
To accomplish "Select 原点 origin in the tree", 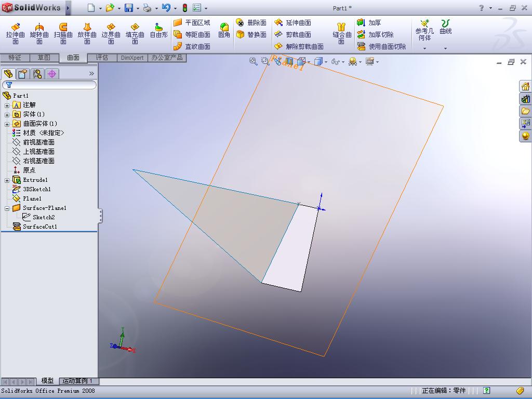I will pos(24,170).
